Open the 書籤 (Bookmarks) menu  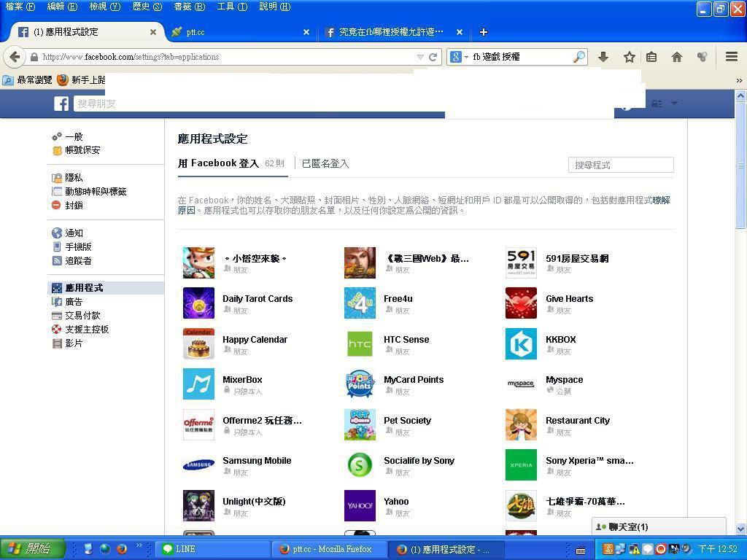(189, 7)
